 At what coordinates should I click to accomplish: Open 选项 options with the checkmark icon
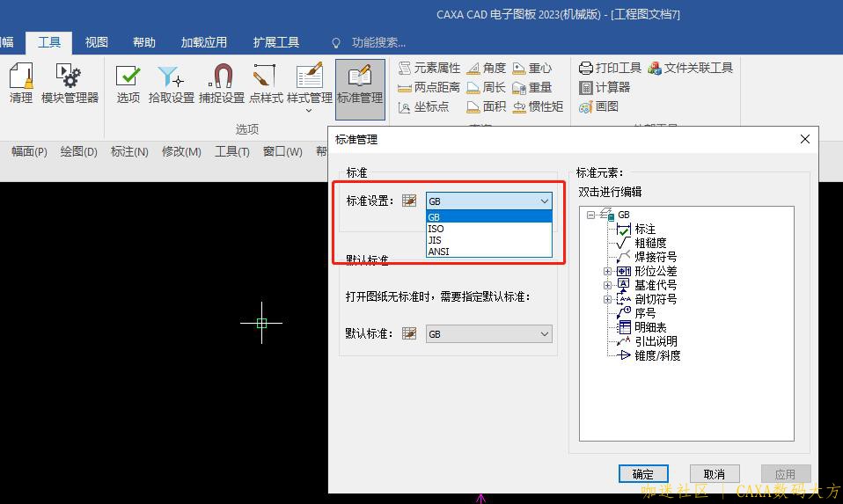[x=128, y=84]
